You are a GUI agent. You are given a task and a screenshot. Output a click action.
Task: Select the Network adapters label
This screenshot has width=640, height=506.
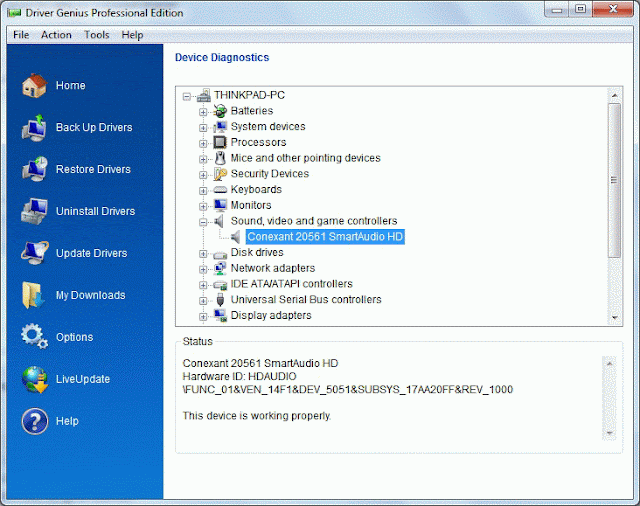pyautogui.click(x=273, y=268)
